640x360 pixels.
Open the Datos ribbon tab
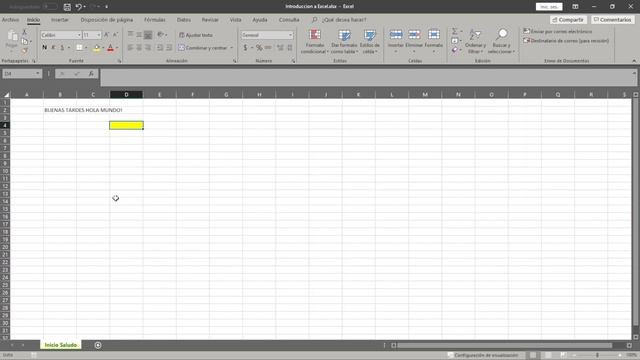pyautogui.click(x=184, y=20)
